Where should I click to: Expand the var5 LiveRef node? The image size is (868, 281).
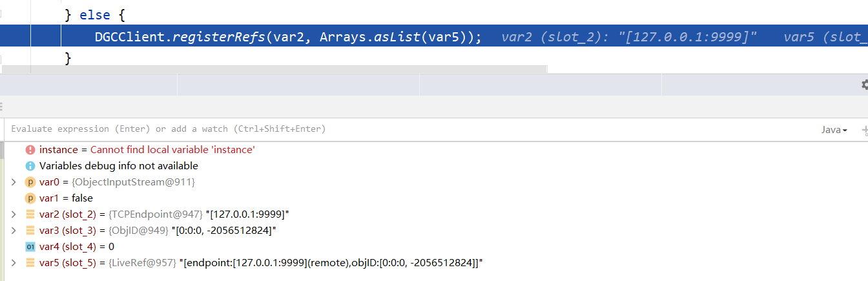pos(14,263)
